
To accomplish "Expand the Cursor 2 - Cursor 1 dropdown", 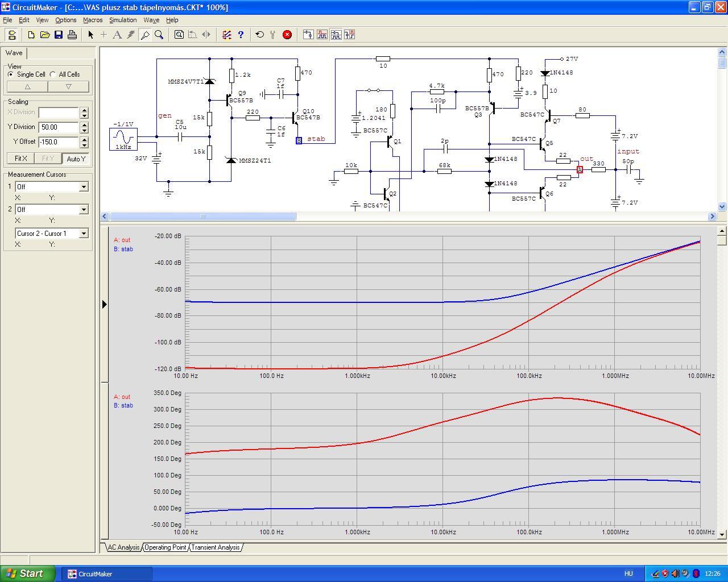I will click(84, 234).
